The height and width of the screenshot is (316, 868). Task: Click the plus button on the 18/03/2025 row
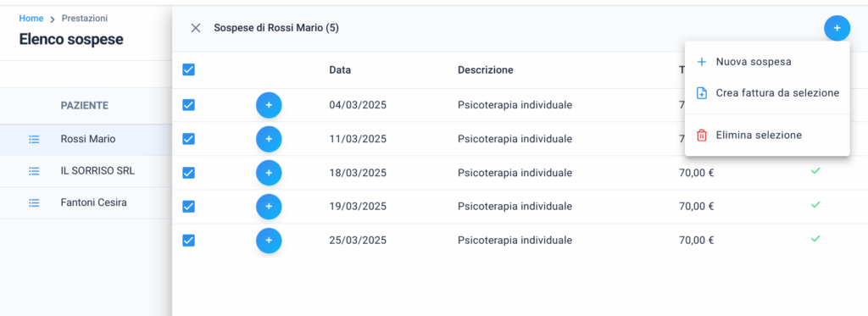(x=269, y=173)
